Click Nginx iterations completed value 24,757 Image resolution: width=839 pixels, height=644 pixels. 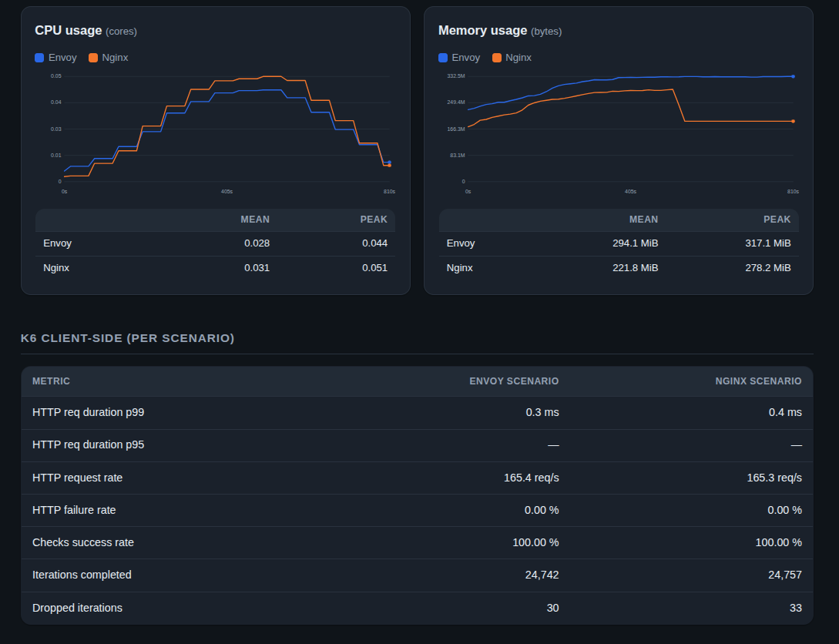coord(785,575)
